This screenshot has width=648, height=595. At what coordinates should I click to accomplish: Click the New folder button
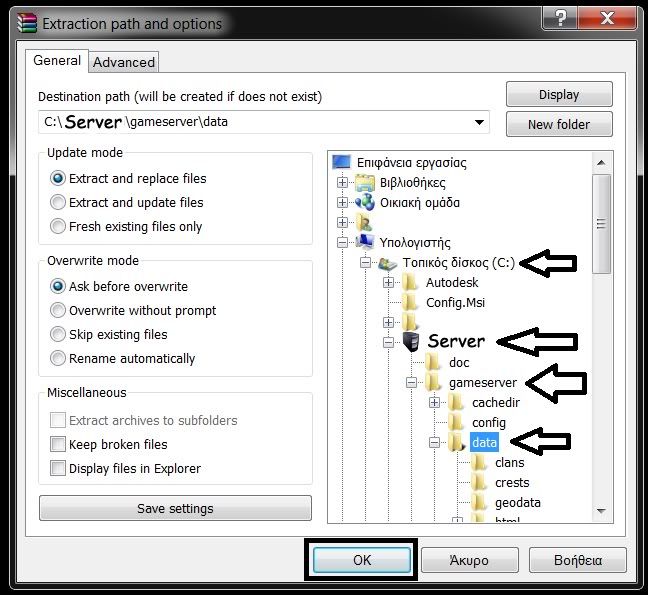click(x=558, y=125)
